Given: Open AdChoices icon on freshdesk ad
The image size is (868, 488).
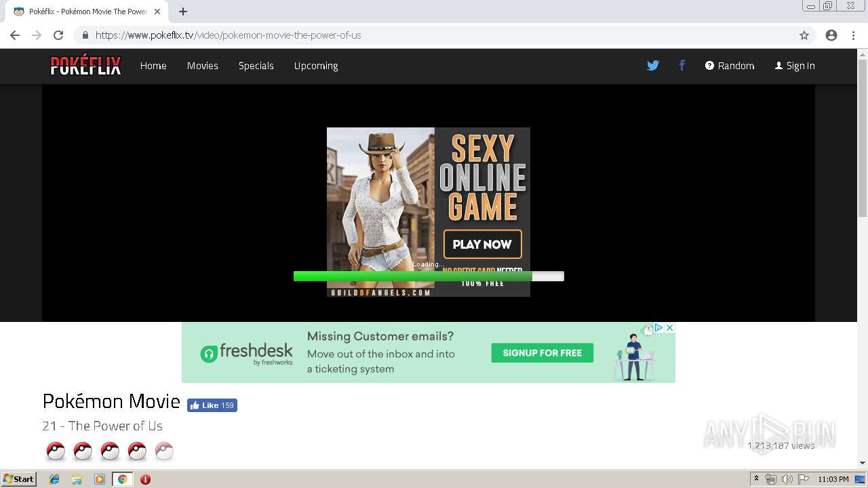Looking at the screenshot, I should click(658, 328).
